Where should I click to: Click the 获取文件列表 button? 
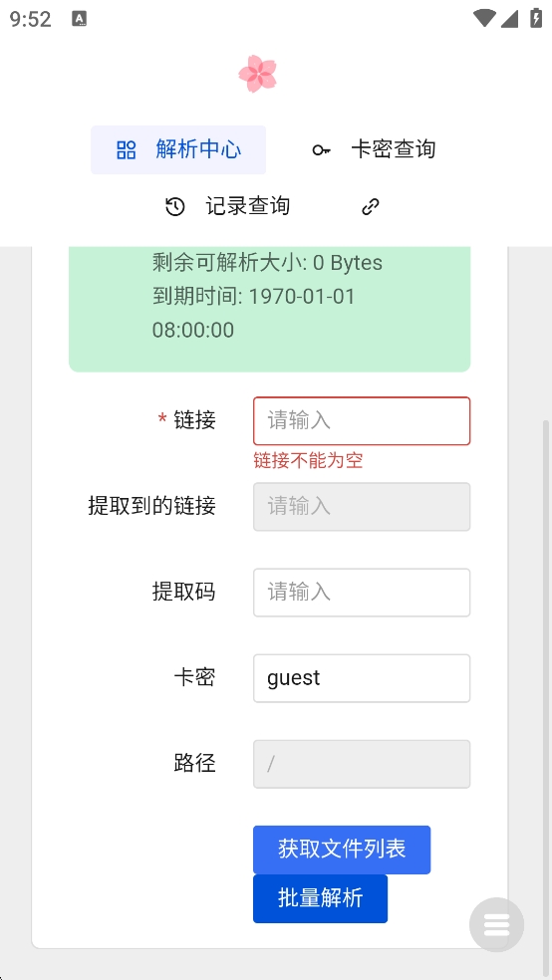point(342,850)
